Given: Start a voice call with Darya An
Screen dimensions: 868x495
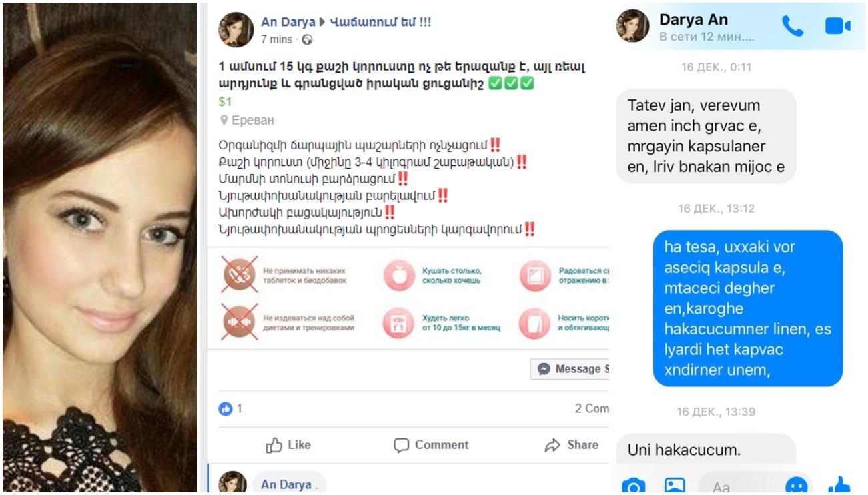Looking at the screenshot, I should tap(793, 26).
